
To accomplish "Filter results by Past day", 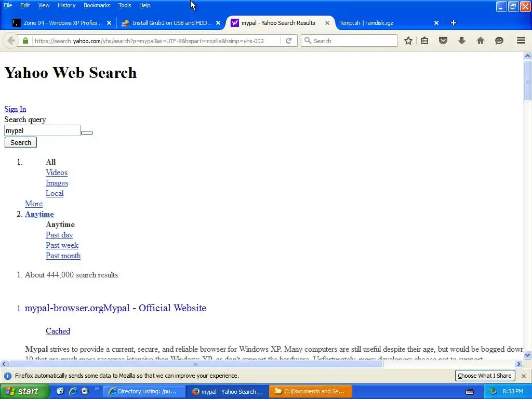I will point(59,235).
